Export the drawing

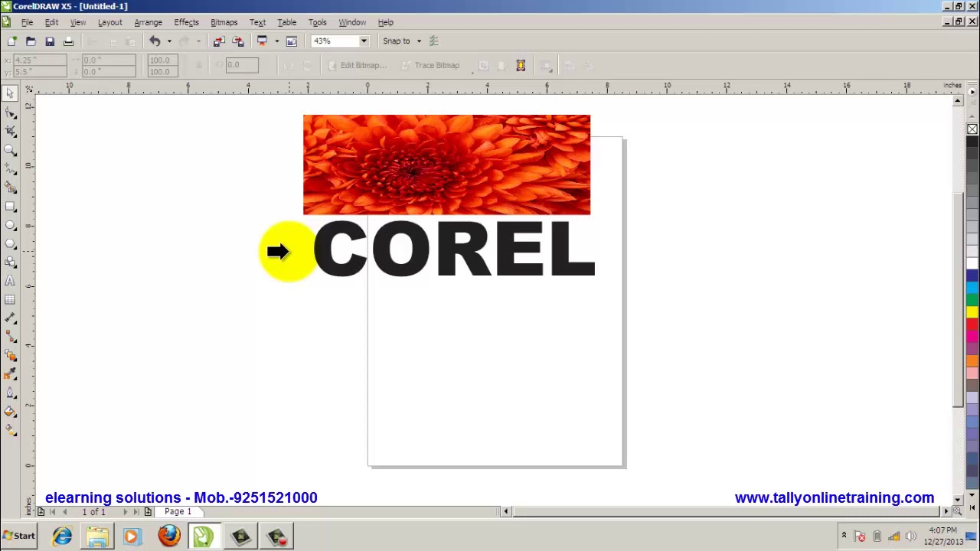click(x=237, y=41)
